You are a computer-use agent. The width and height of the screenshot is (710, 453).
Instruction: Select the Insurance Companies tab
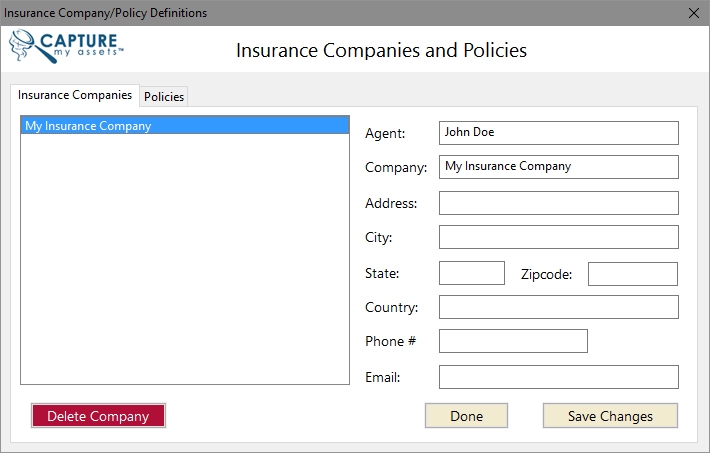point(75,95)
